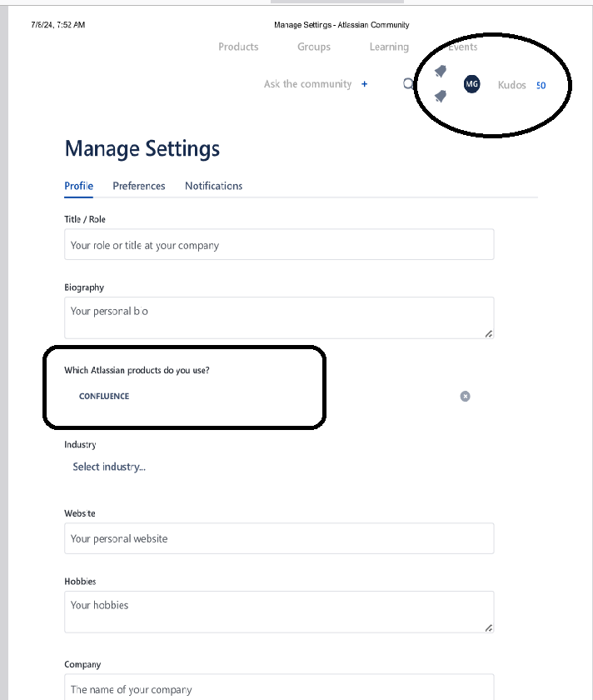Click the Company field label
This screenshot has height=700, width=593.
(x=82, y=664)
